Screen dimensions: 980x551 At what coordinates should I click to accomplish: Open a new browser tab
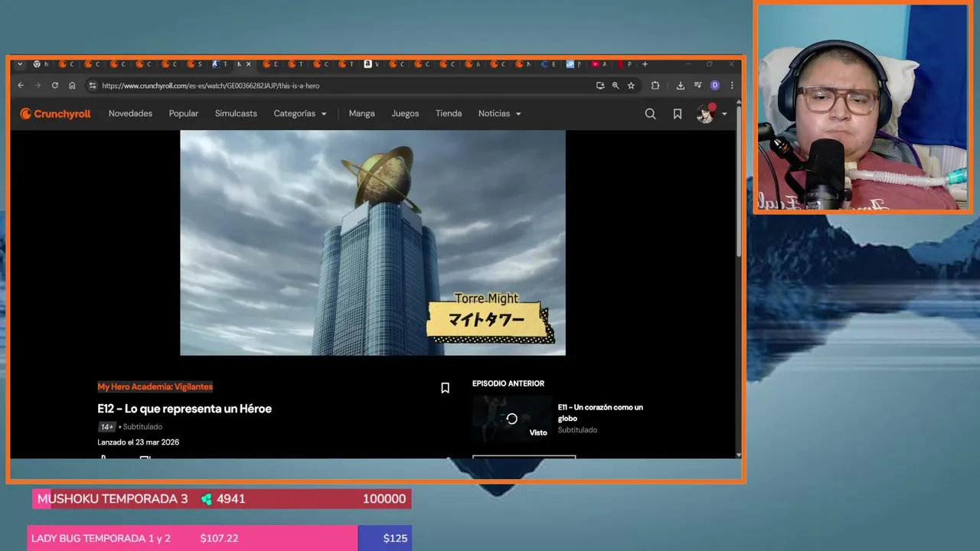645,64
